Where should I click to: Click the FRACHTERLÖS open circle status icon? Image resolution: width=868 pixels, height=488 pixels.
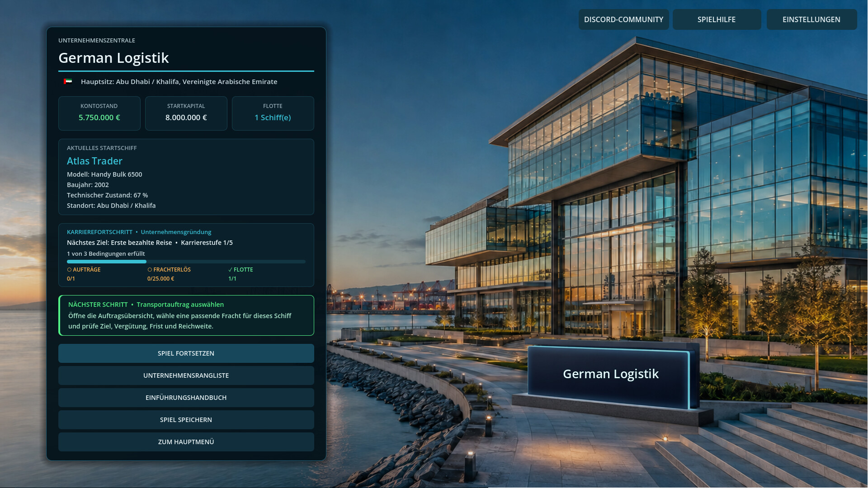coord(150,270)
